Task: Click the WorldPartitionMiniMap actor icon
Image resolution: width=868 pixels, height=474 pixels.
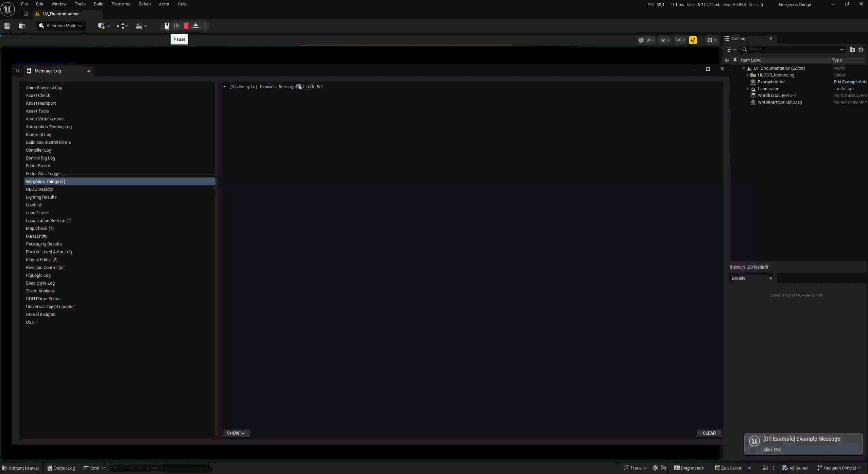Action: (x=753, y=102)
